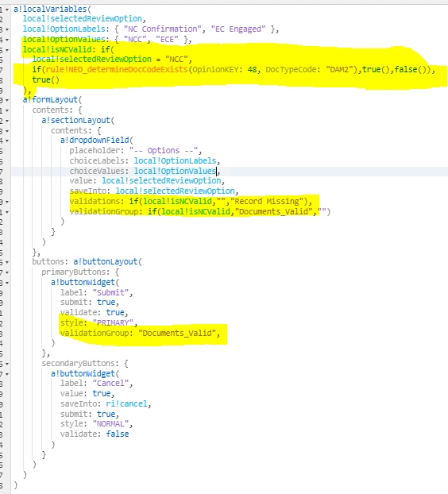
Task: Click the dropdown saveInto parameter name
Action: click(90, 191)
